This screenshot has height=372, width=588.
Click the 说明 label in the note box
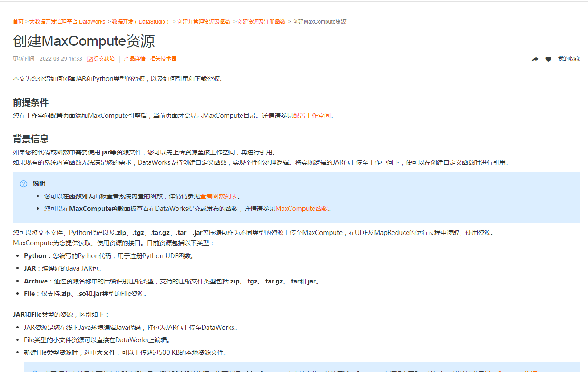39,184
